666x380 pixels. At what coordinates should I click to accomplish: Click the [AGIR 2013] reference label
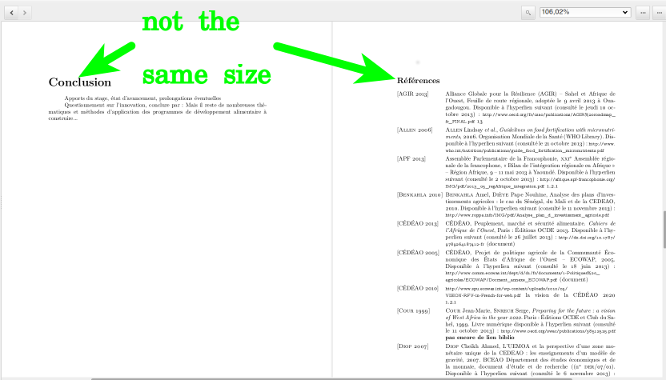point(412,94)
